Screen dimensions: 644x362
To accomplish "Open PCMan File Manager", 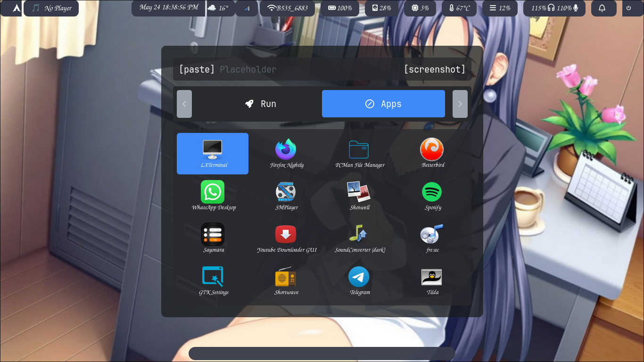I will [360, 154].
